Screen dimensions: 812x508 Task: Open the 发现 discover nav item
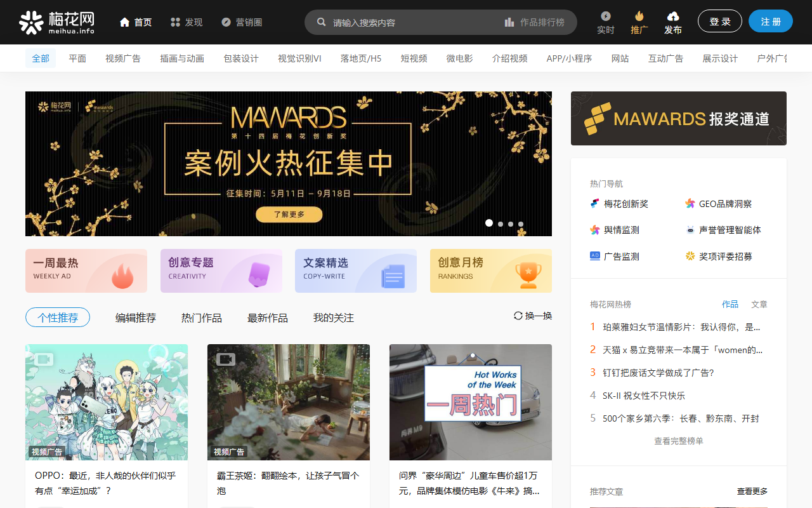coord(187,22)
